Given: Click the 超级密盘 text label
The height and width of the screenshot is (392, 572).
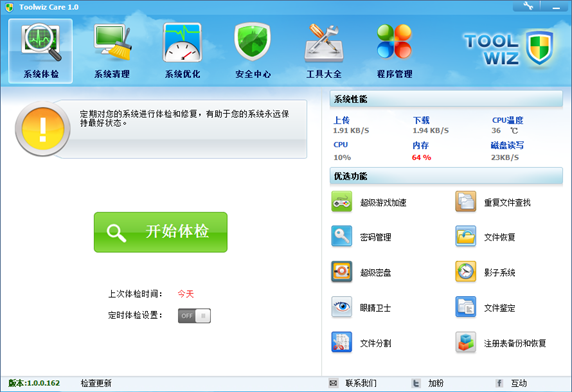Looking at the screenshot, I should (376, 273).
